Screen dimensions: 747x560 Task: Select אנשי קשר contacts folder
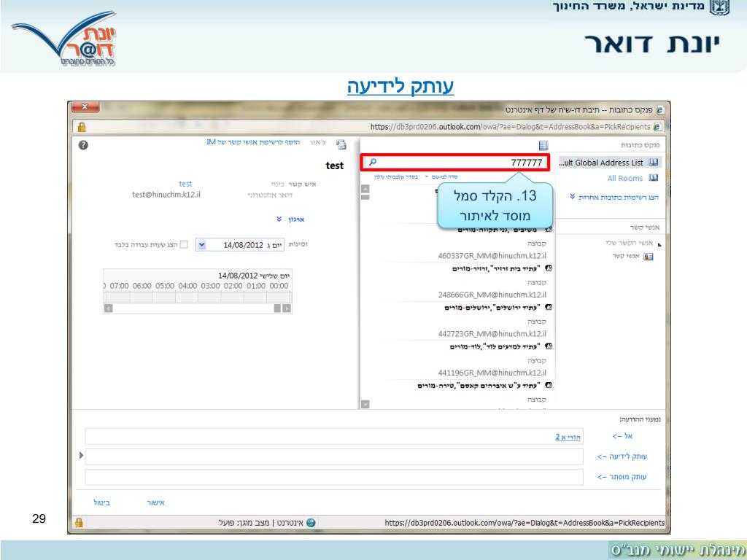coord(625,256)
